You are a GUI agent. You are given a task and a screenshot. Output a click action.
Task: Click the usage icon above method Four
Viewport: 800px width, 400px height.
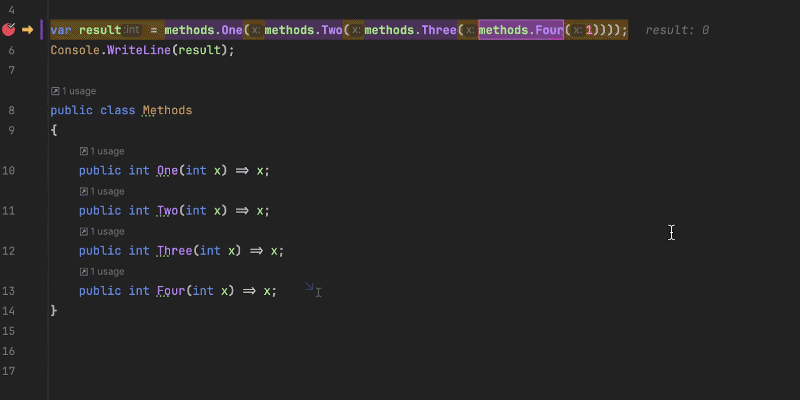[84, 271]
